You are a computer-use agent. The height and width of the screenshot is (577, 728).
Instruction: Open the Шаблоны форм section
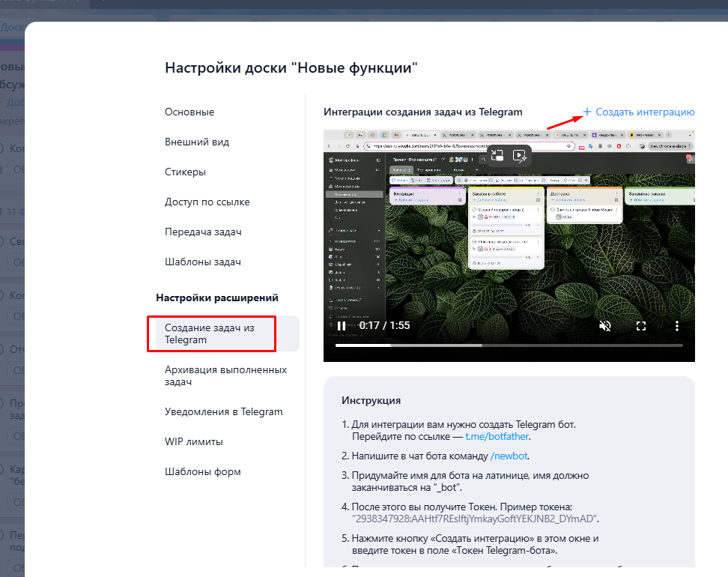tap(203, 471)
